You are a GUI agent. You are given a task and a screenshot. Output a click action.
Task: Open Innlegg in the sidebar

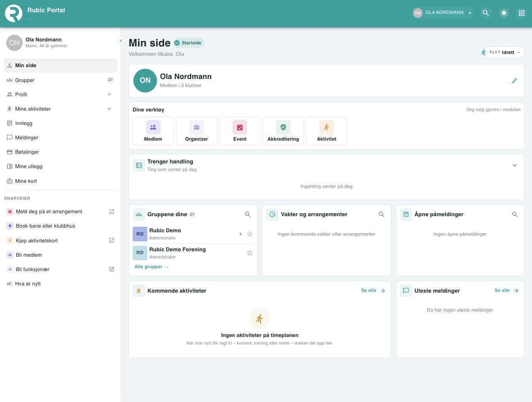coord(60,123)
